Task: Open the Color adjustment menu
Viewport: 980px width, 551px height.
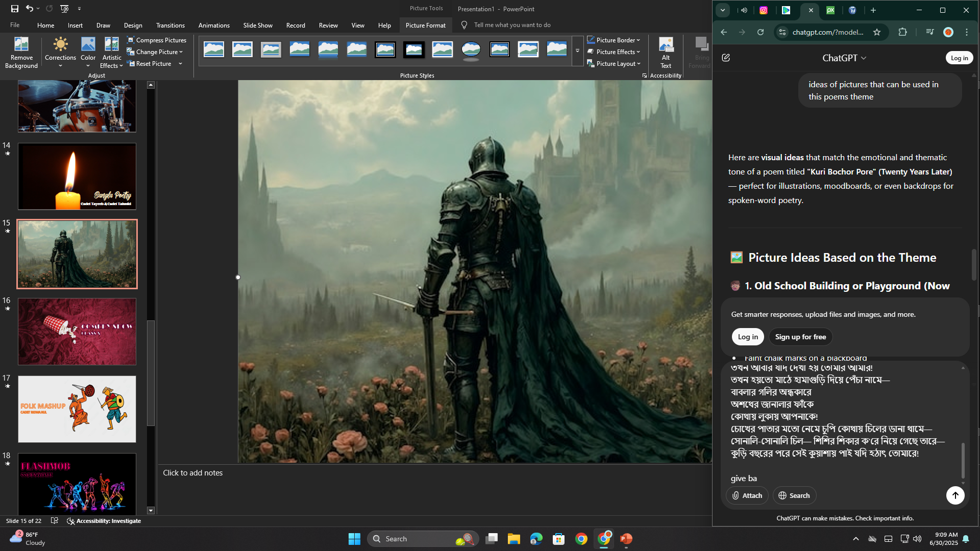Action: pyautogui.click(x=88, y=53)
